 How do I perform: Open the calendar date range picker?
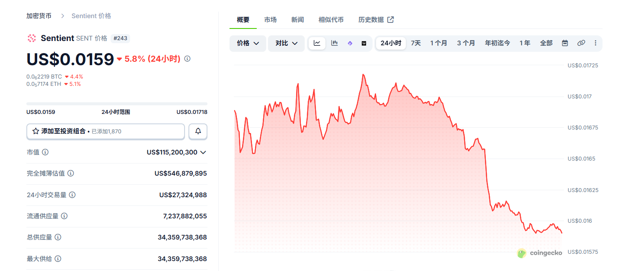(x=565, y=43)
